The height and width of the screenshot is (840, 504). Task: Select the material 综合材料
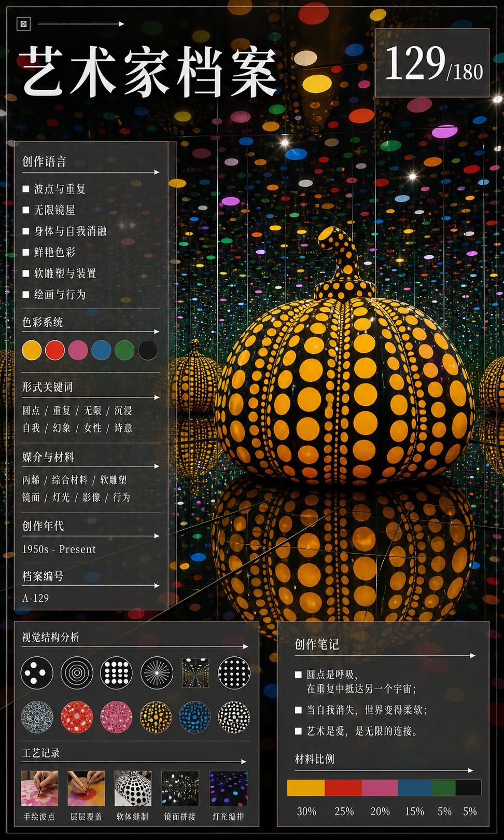click(x=70, y=480)
